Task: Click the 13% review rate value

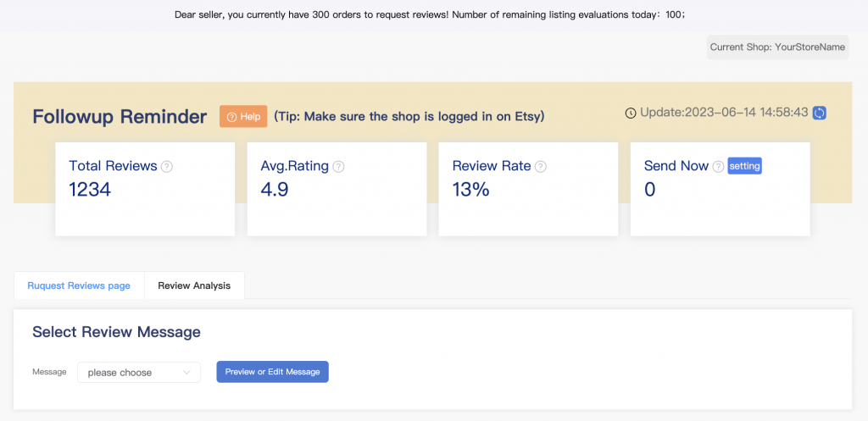Action: (470, 190)
